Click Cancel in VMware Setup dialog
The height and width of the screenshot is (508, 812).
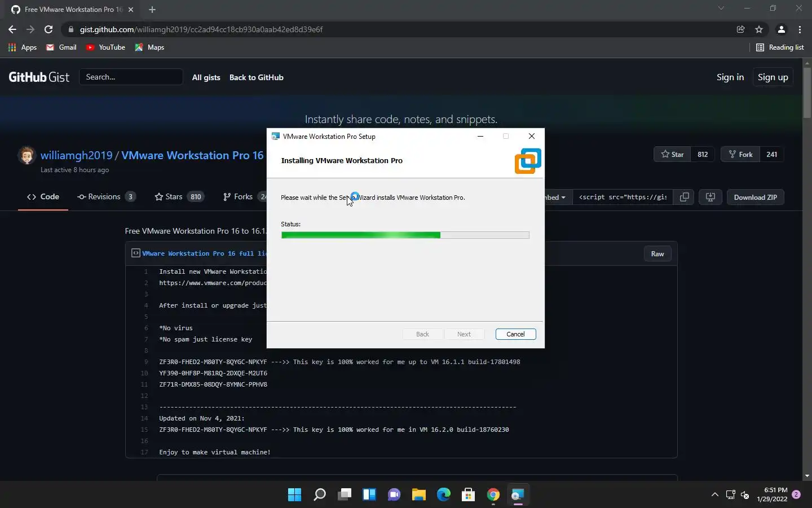point(515,334)
